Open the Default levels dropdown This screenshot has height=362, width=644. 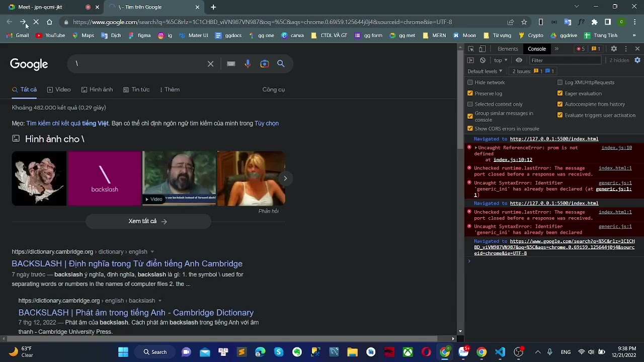485,71
